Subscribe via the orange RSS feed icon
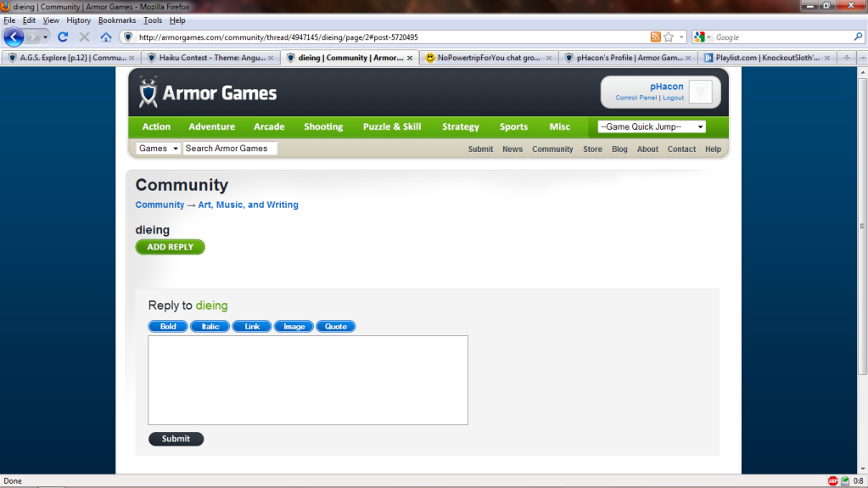The image size is (868, 488). [655, 37]
